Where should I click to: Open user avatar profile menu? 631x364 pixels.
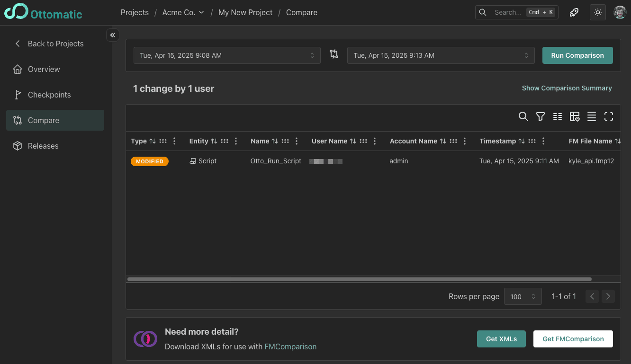(620, 12)
